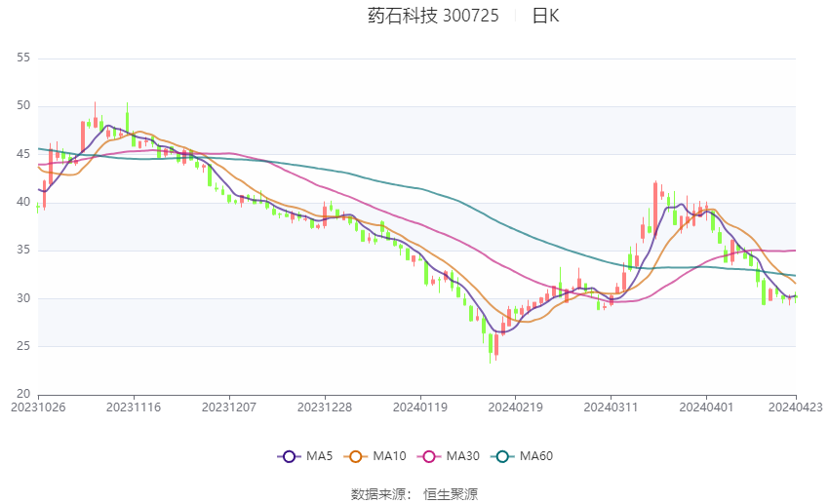This screenshot has width=829, height=504.
Task: Click the 日K label
Action: (545, 16)
